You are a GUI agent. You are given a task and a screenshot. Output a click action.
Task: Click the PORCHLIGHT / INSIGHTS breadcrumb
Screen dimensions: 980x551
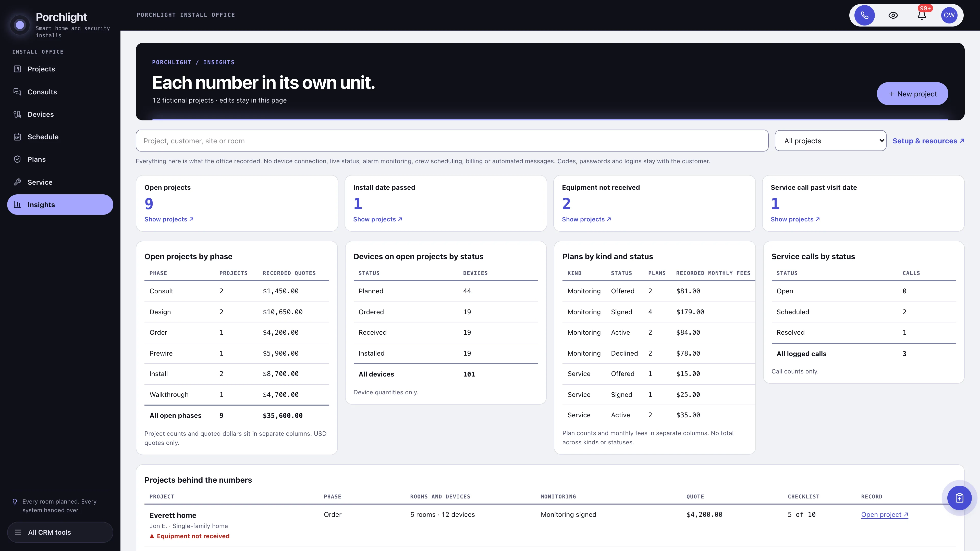coord(193,62)
